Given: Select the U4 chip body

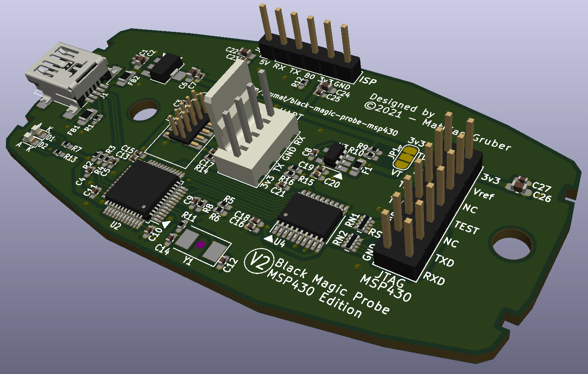Looking at the screenshot, I should pyautogui.click(x=310, y=215).
